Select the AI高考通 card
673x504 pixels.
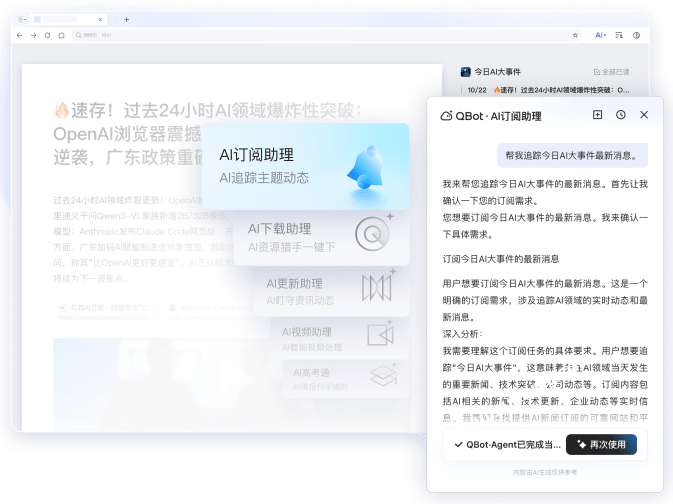[x=346, y=379]
